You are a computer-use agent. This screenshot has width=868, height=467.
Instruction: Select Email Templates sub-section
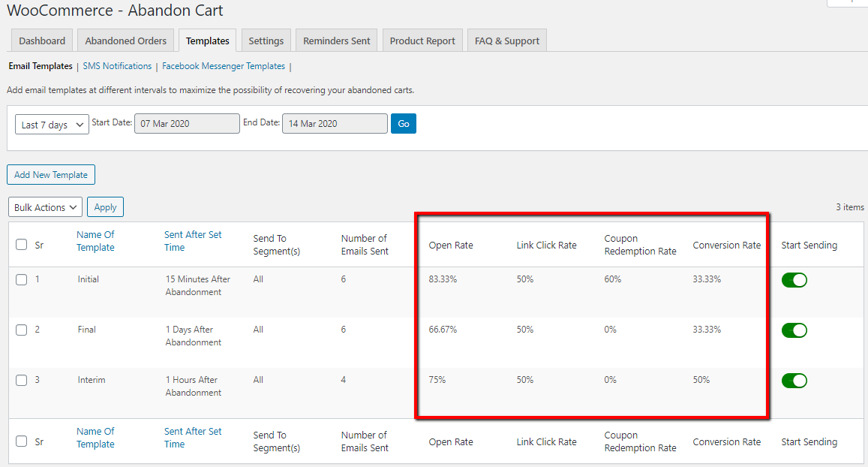(41, 66)
